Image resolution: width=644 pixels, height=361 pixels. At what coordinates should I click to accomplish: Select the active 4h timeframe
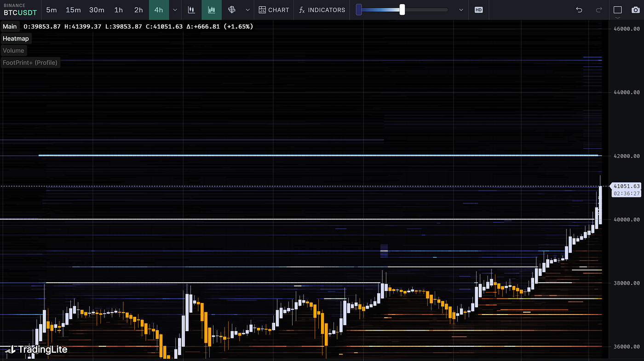(159, 10)
